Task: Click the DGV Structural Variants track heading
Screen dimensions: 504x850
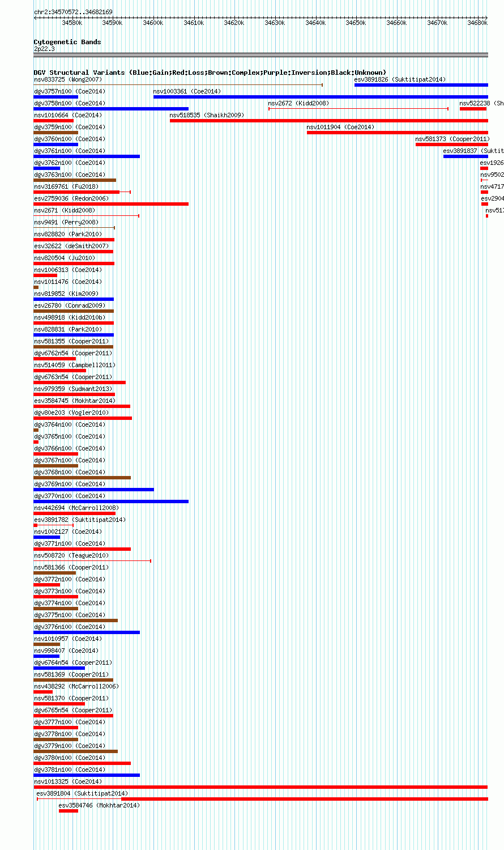Action: click(x=210, y=73)
